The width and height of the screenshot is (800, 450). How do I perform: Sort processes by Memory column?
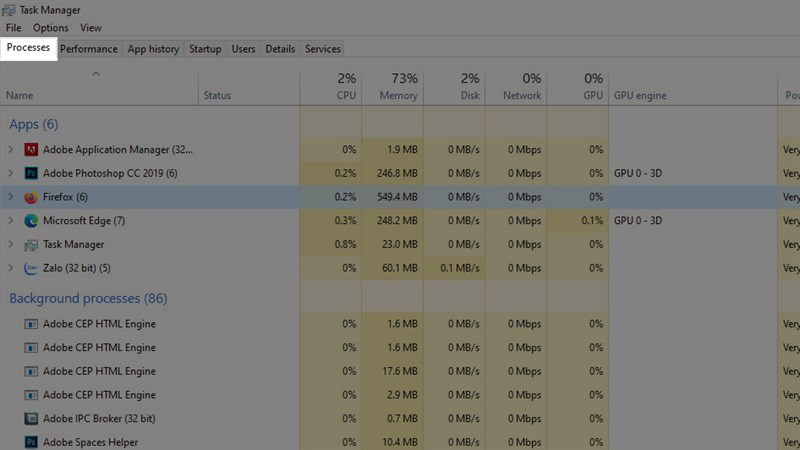coord(392,87)
